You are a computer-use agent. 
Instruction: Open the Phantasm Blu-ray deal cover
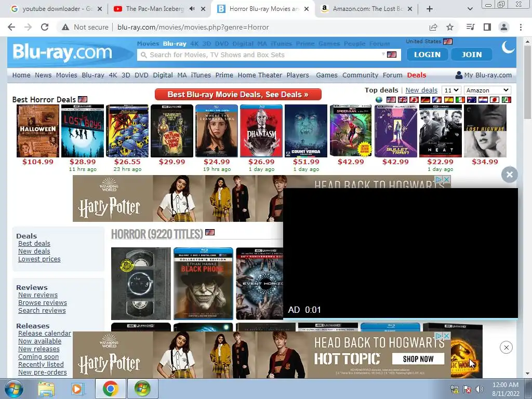261,131
